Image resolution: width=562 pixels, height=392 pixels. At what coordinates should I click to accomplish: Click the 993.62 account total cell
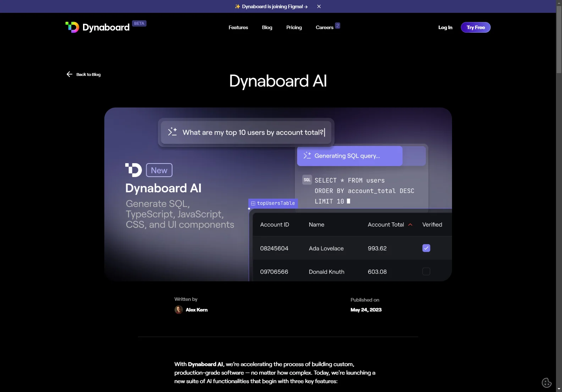pos(377,248)
